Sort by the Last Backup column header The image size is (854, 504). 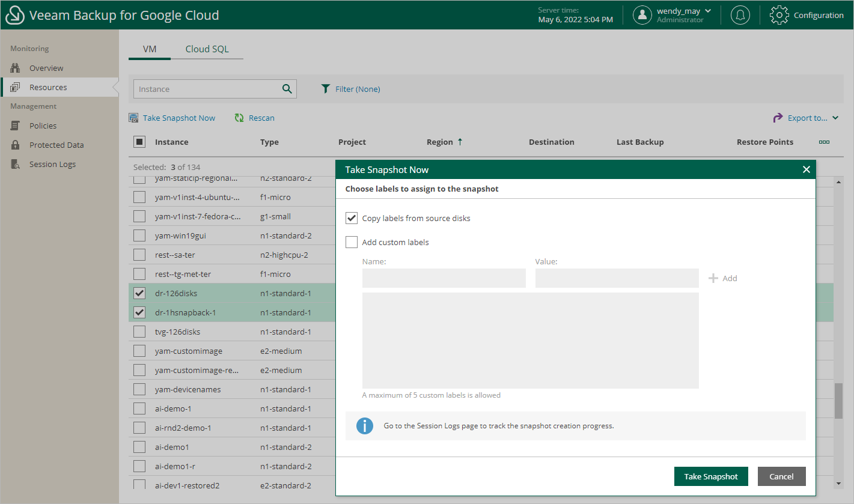(x=640, y=142)
